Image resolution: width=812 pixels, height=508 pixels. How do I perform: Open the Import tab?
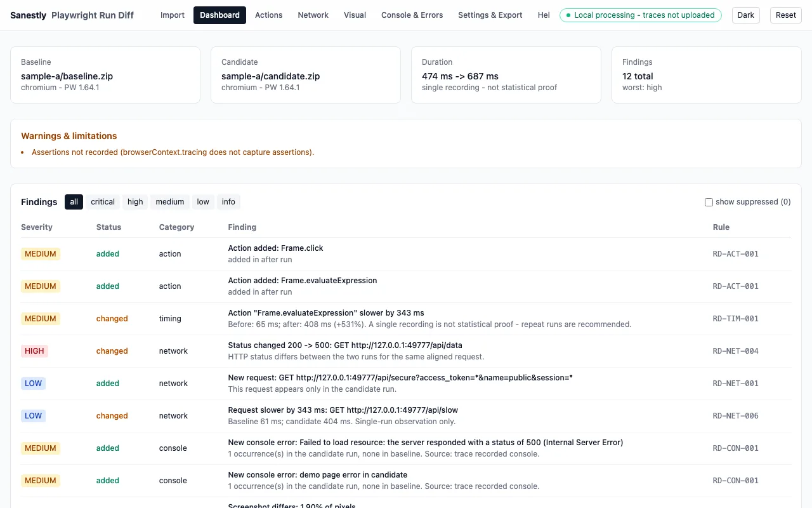click(x=173, y=15)
